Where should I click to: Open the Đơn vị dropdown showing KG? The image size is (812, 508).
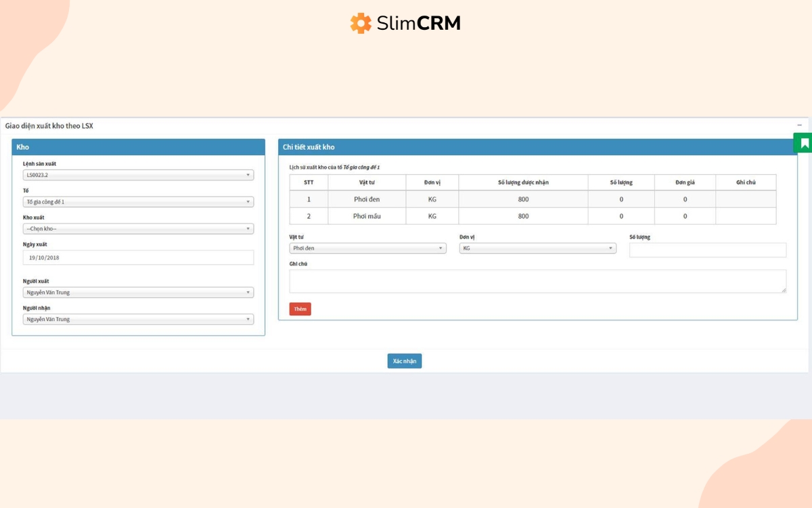click(538, 248)
